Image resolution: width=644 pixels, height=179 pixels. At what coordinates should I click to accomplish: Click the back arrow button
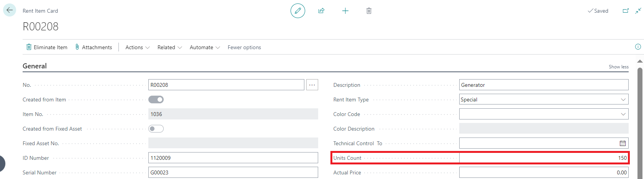click(x=10, y=10)
